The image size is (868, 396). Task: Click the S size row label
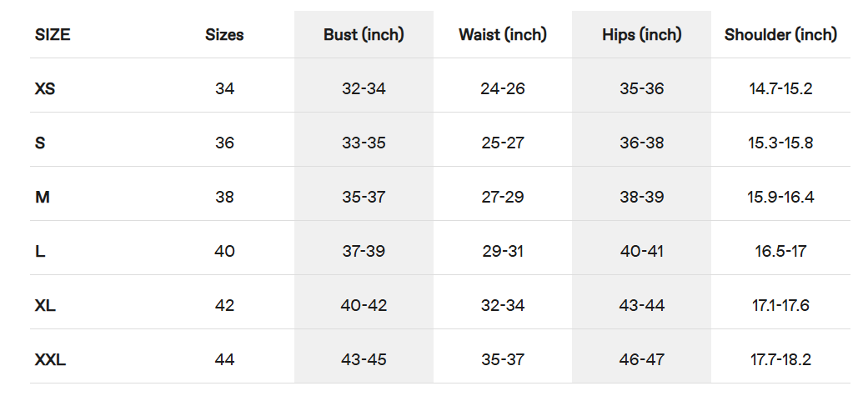(40, 143)
